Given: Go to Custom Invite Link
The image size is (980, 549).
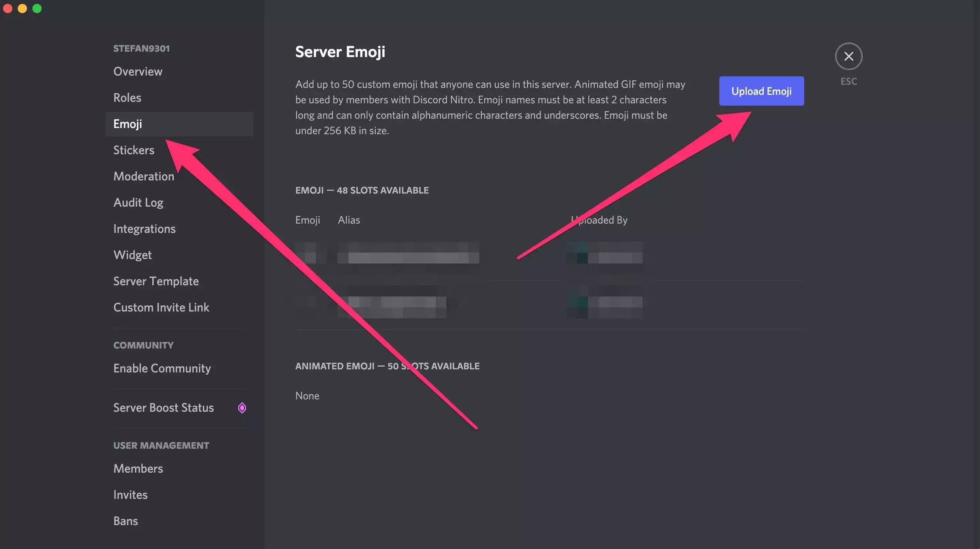Looking at the screenshot, I should [161, 307].
